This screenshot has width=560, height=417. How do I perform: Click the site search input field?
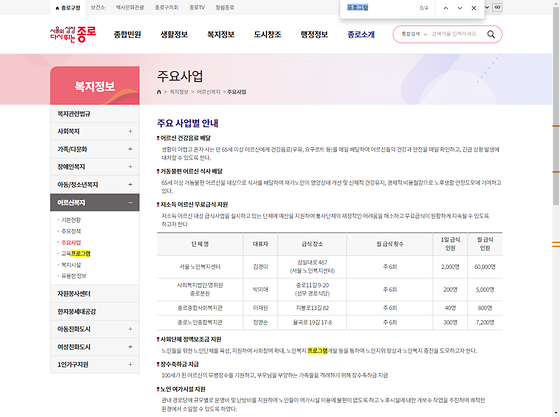click(x=456, y=34)
